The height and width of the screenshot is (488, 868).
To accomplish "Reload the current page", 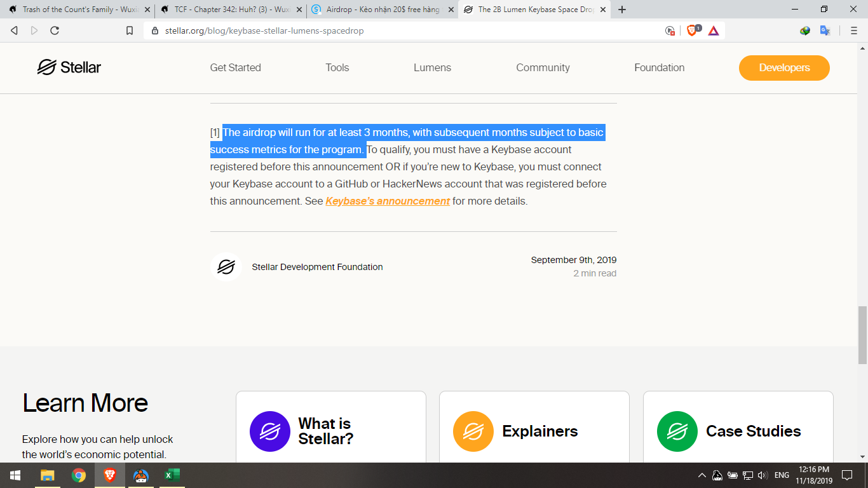I will coord(55,30).
